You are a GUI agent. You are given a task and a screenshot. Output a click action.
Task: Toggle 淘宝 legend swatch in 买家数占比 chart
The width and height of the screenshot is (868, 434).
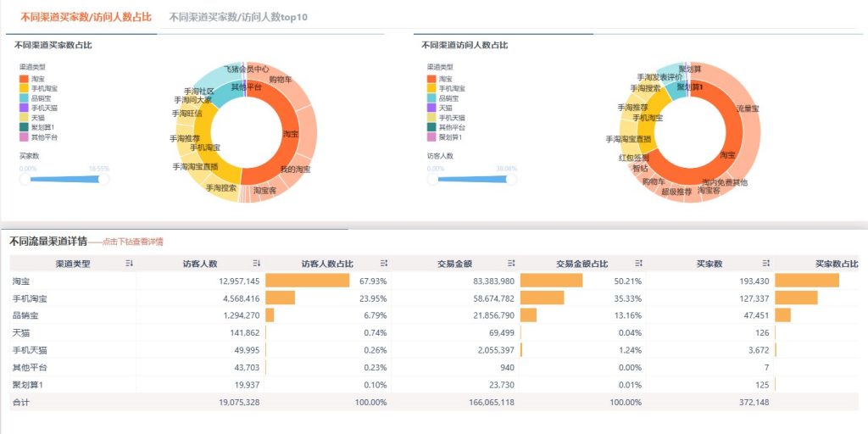tap(24, 79)
